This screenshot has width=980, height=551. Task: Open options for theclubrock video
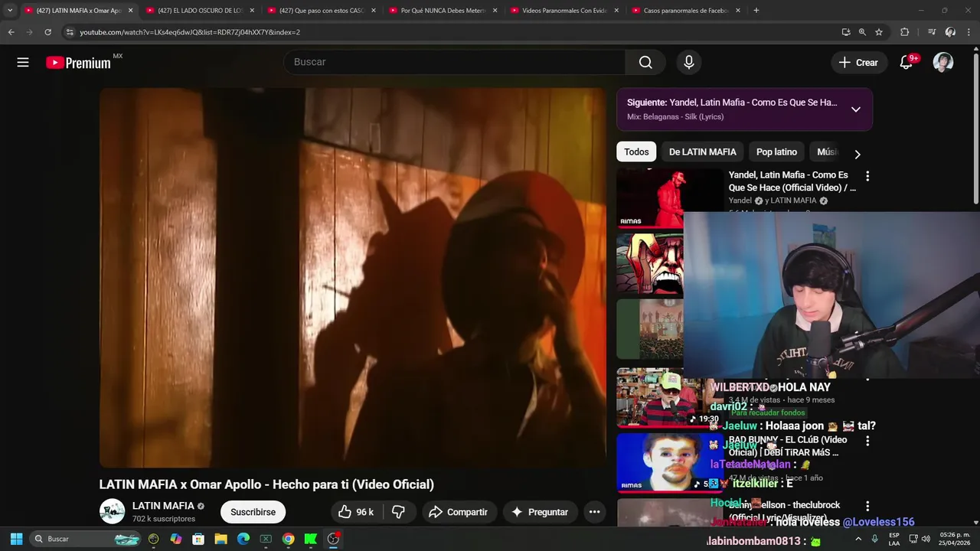867,506
